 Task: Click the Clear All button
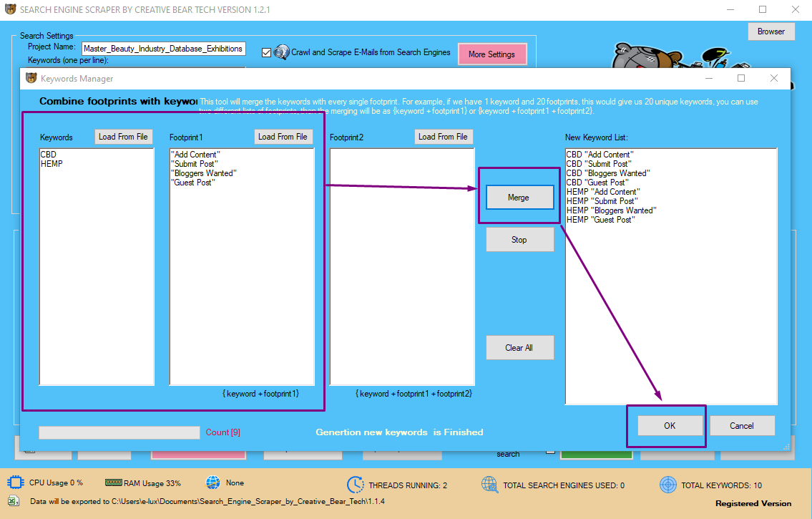(519, 348)
